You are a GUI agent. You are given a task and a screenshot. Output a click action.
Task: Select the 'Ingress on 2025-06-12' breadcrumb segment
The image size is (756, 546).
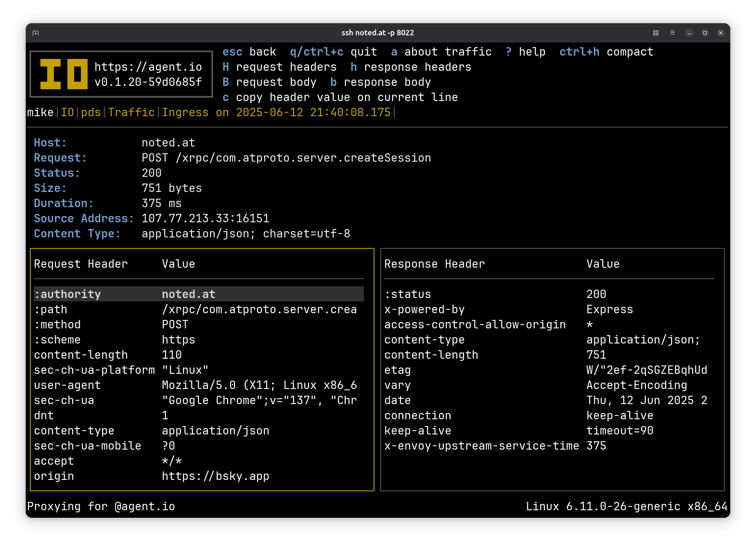pyautogui.click(x=276, y=112)
